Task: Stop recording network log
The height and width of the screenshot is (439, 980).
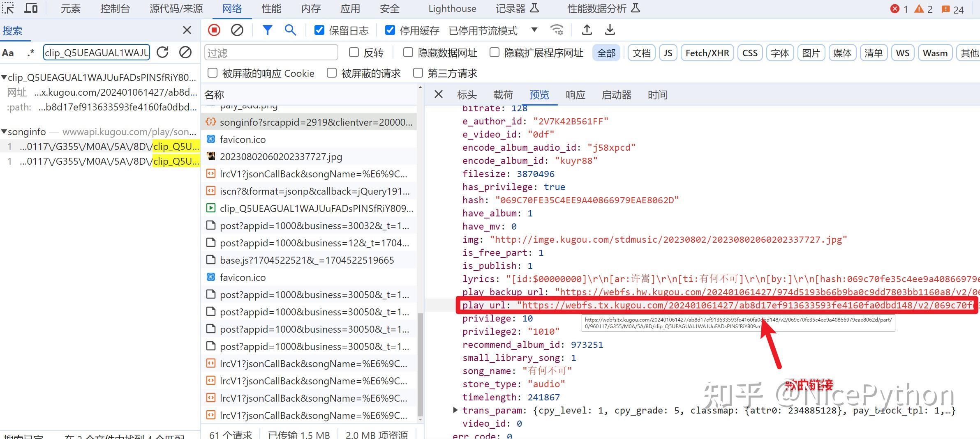Action: pos(214,30)
